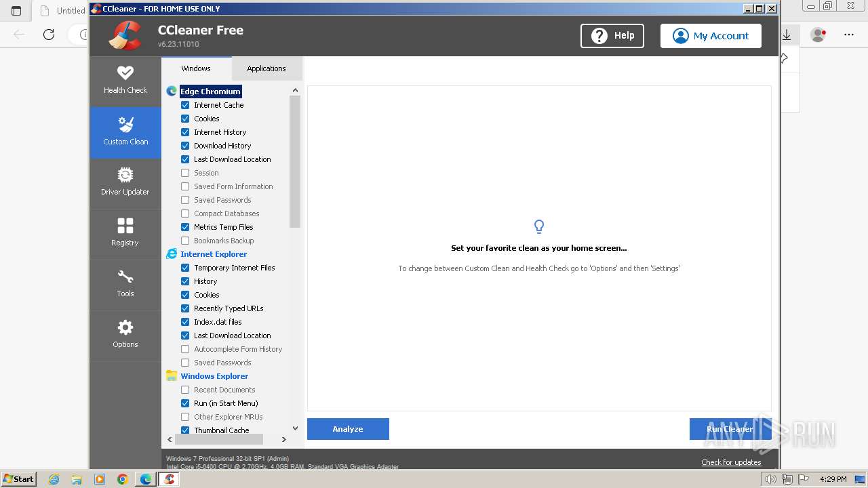Toggle Recently Typed URLs checkbox
868x488 pixels.
tap(185, 308)
